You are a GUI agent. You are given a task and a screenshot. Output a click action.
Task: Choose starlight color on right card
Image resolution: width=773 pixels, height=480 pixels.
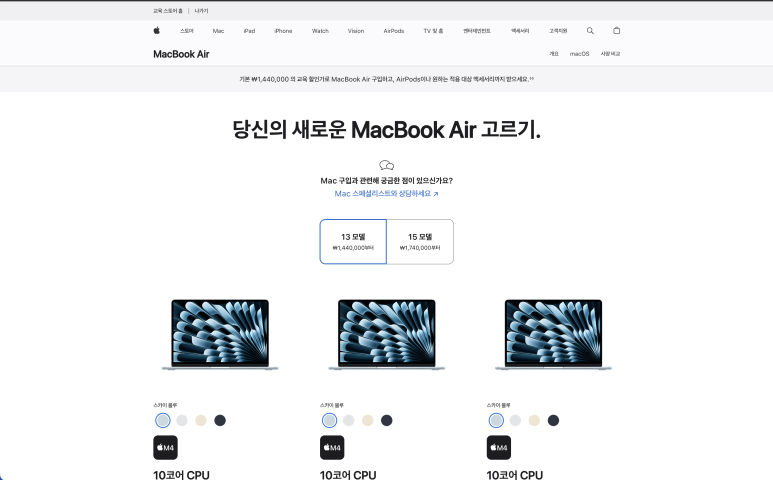(x=534, y=420)
